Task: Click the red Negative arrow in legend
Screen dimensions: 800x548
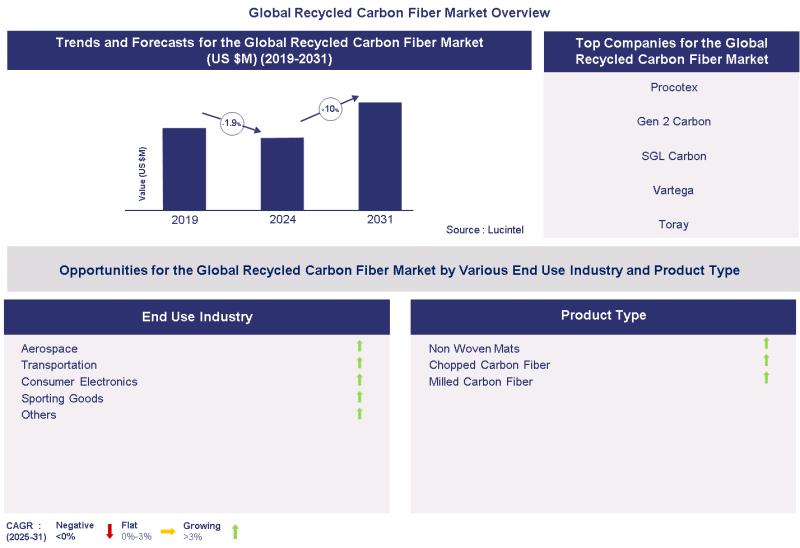Action: point(110,531)
